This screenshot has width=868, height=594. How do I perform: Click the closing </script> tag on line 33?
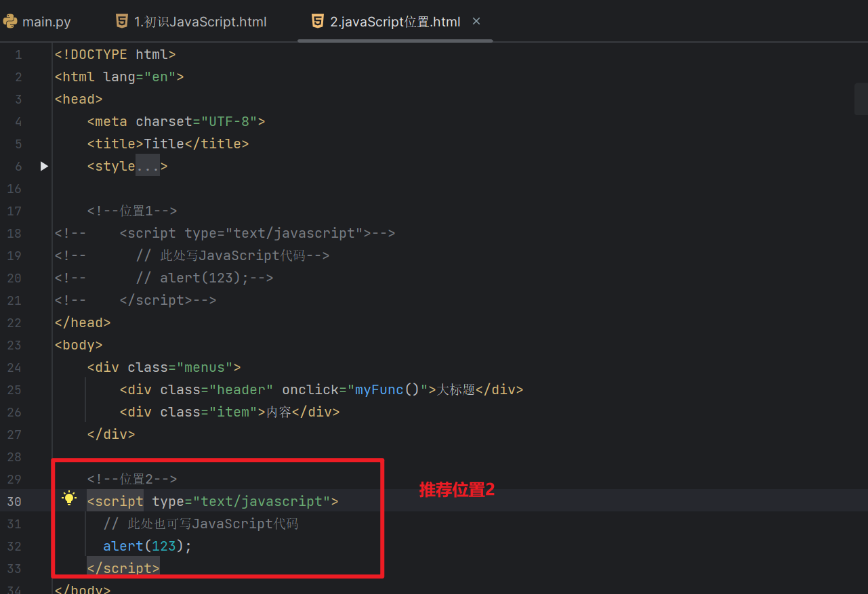123,568
